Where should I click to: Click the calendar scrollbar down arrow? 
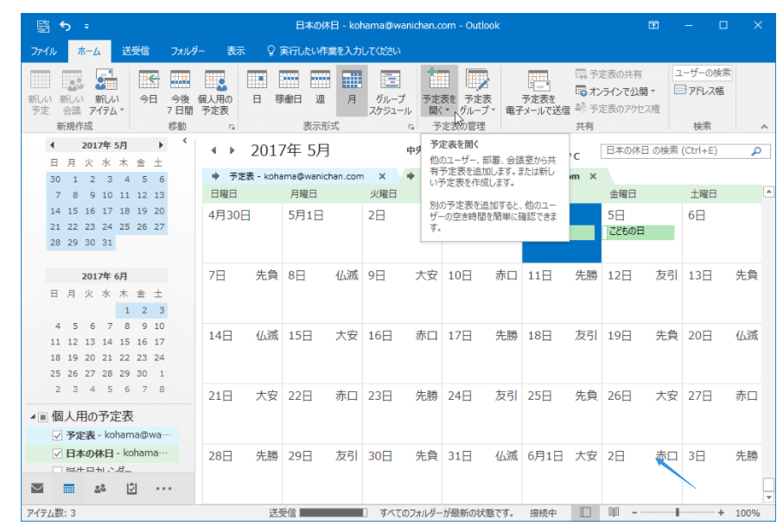(x=768, y=497)
